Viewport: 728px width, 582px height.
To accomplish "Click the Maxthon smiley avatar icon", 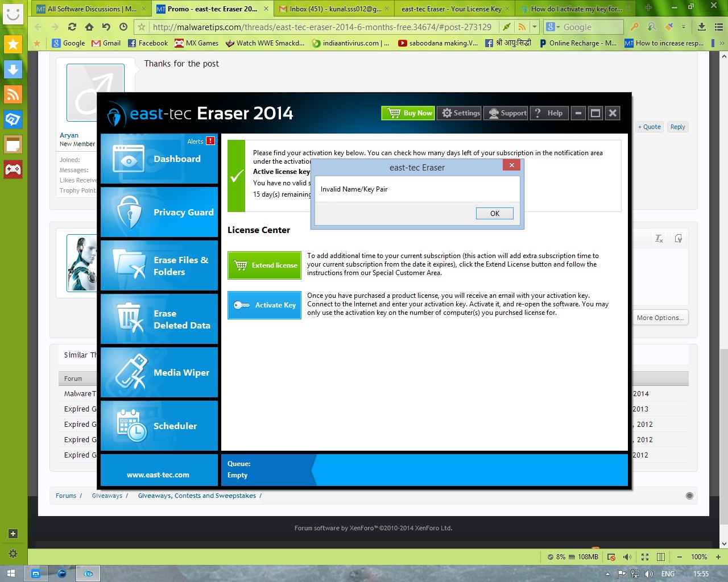I will coord(13,13).
